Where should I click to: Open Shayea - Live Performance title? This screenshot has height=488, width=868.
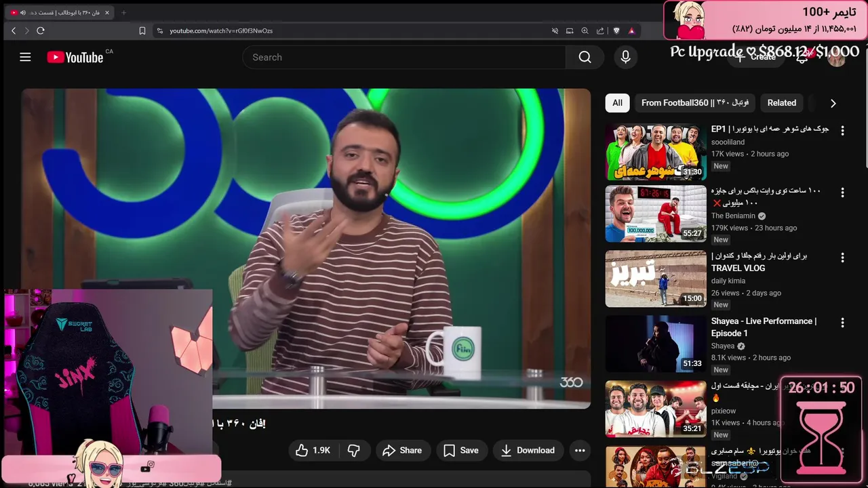pos(764,327)
